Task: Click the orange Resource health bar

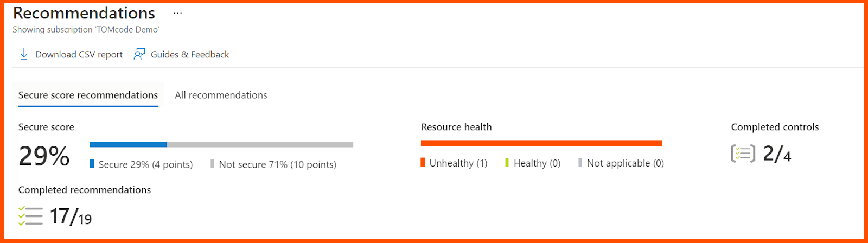Action: (x=541, y=143)
